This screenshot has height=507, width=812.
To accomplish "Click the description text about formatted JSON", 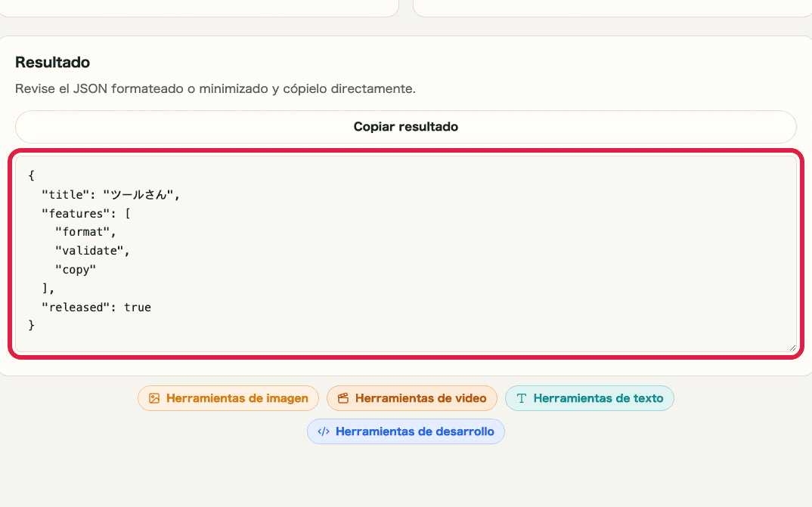I will [216, 88].
